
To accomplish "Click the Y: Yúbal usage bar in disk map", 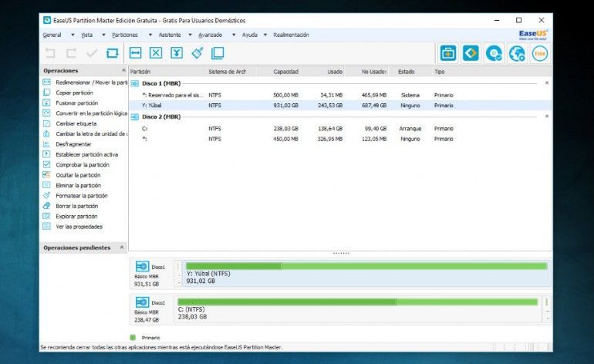I will 366,266.
